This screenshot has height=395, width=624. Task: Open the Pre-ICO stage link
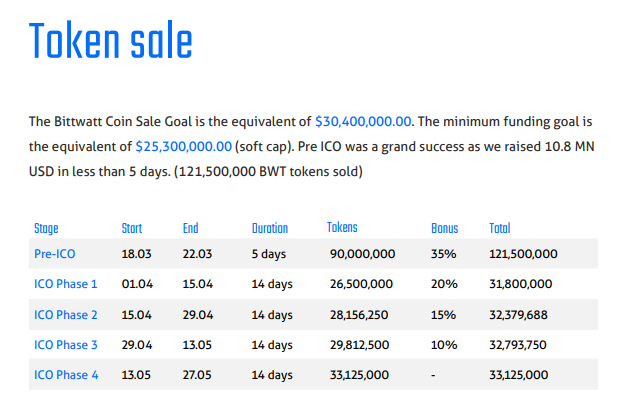(55, 254)
